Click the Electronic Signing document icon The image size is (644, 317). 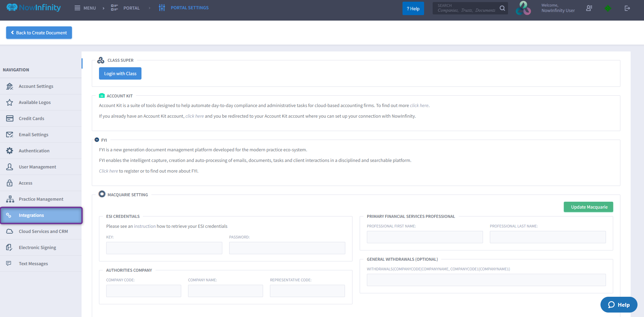click(x=9, y=247)
